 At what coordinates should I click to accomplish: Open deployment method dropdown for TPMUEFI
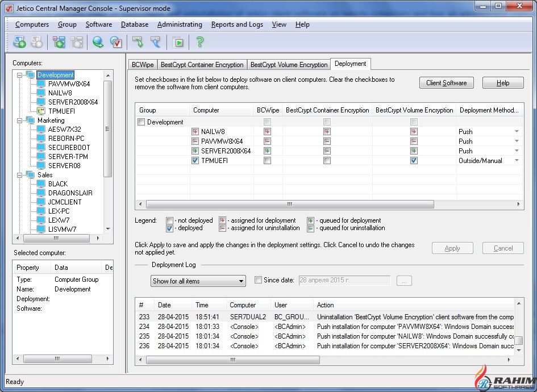[x=517, y=161]
